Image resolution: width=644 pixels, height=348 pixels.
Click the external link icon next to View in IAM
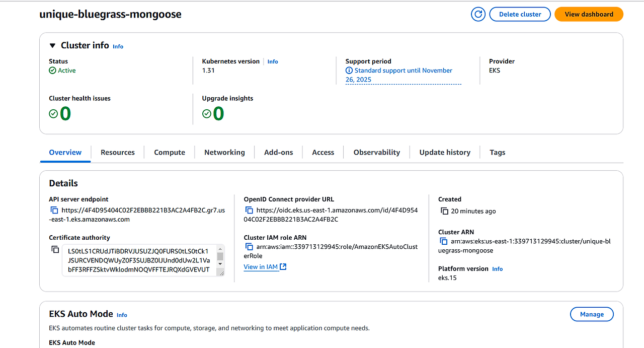click(283, 267)
